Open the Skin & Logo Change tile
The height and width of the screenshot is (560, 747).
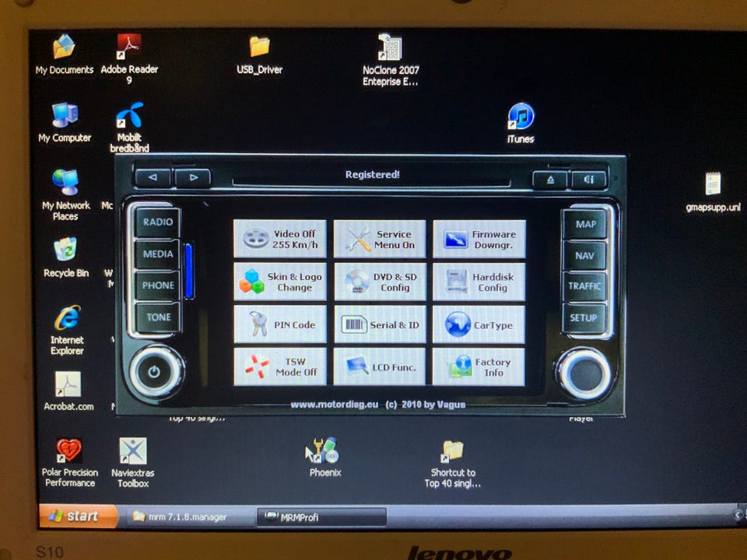click(280, 282)
